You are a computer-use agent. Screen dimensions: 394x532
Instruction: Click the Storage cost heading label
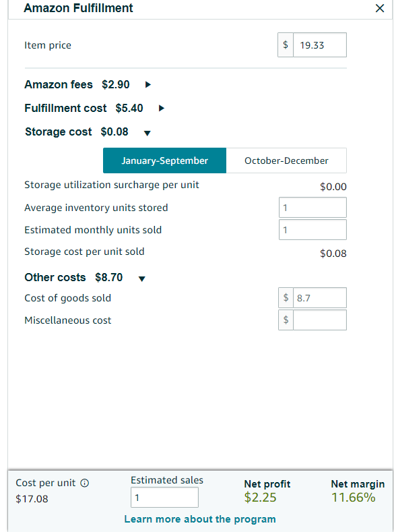pyautogui.click(x=59, y=131)
